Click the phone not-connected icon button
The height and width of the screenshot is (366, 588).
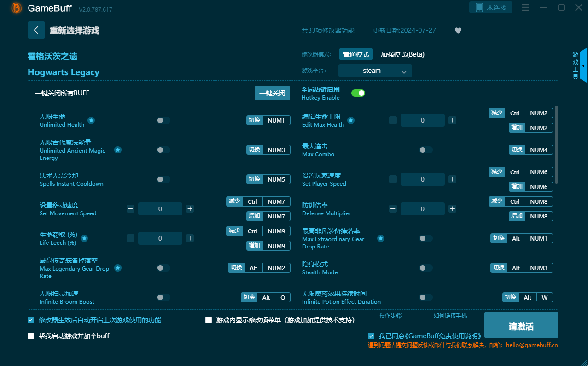pos(491,7)
